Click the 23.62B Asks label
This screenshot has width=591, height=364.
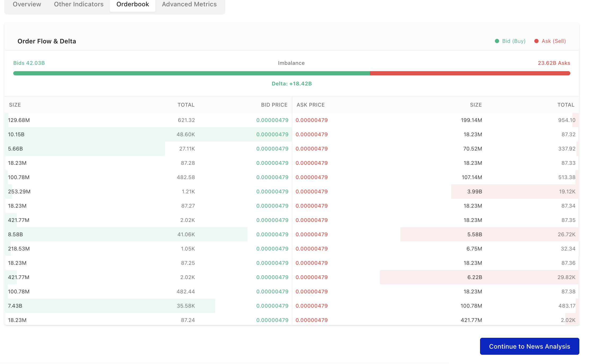coord(554,63)
